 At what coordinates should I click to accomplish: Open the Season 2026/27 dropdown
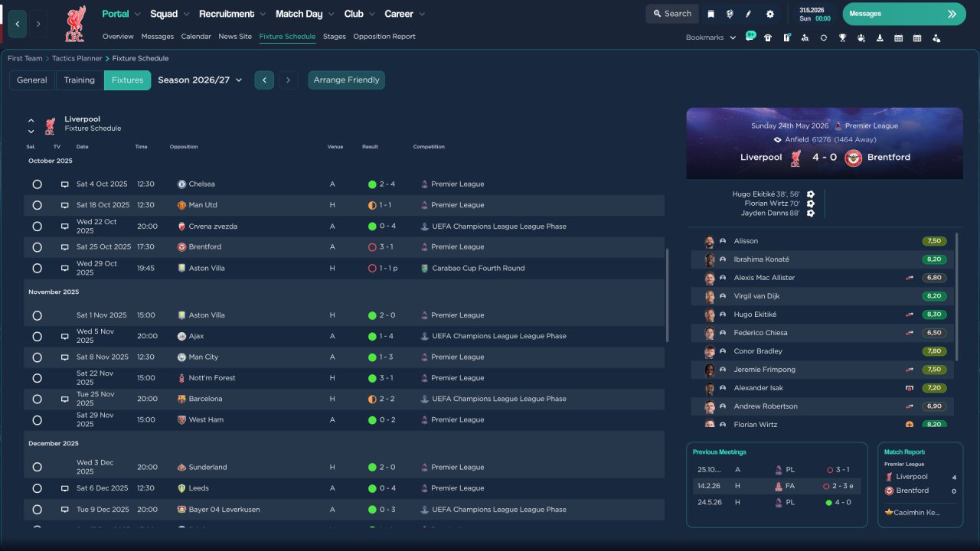click(200, 80)
